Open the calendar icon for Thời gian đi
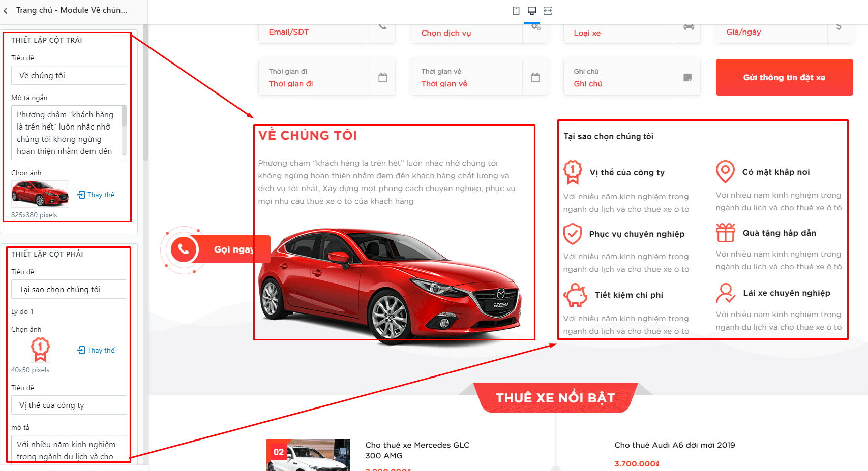The width and height of the screenshot is (868, 471). tap(383, 78)
